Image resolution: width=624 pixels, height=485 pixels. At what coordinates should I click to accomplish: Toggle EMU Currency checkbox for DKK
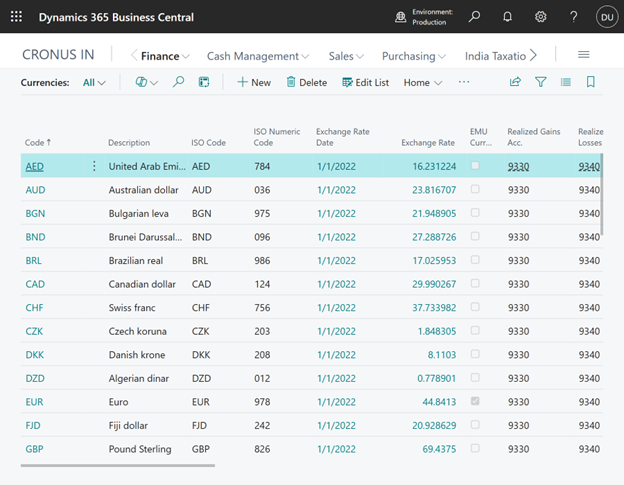475,354
